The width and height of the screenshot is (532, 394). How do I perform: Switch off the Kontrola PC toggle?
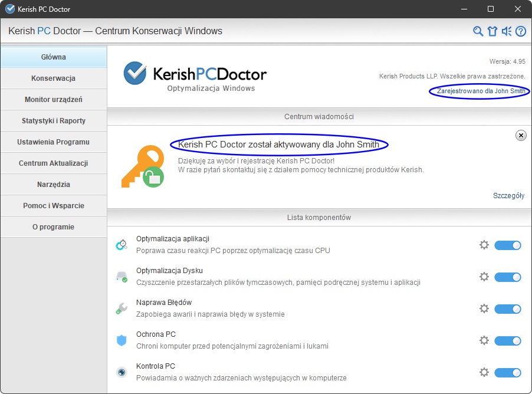tap(507, 372)
